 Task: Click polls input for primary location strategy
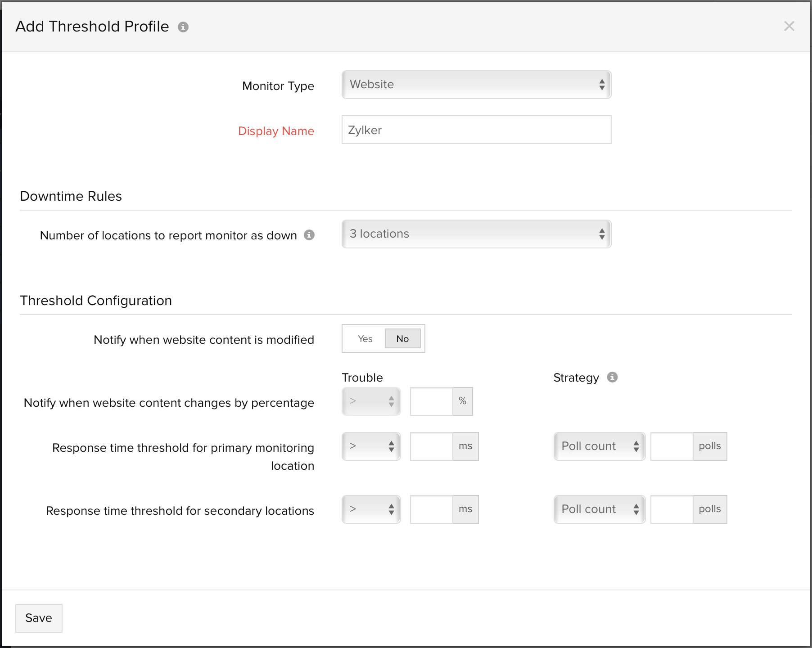click(x=672, y=446)
